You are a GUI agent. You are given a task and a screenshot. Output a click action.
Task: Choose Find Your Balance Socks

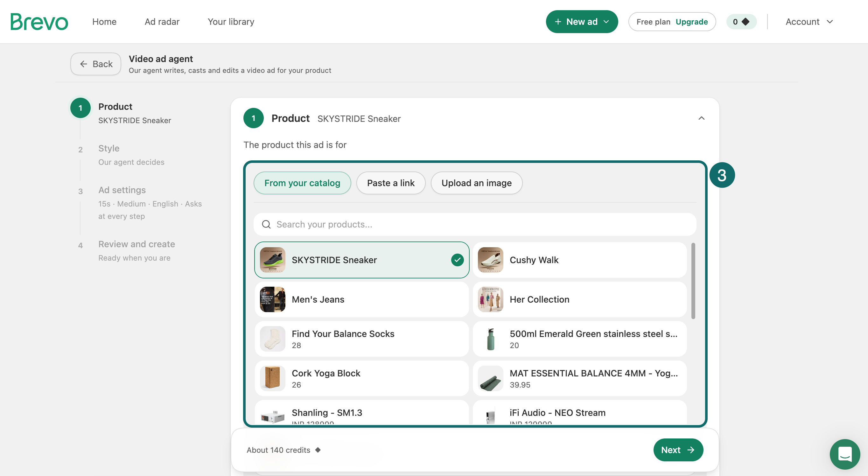[361, 339]
